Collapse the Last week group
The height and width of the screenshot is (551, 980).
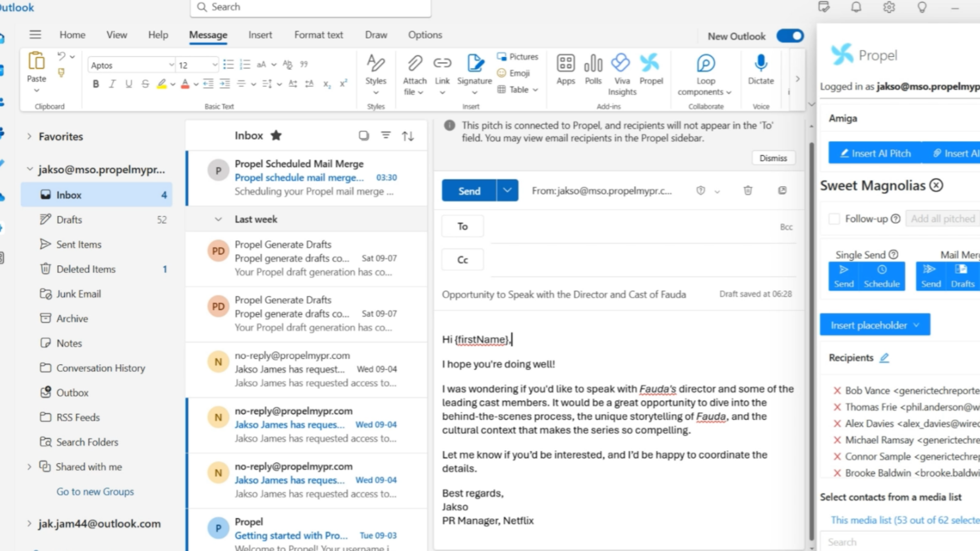(x=218, y=219)
